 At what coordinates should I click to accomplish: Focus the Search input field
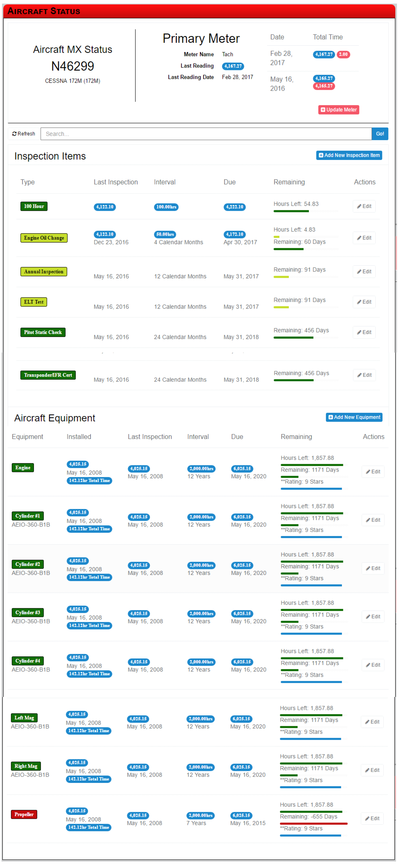[x=206, y=134]
